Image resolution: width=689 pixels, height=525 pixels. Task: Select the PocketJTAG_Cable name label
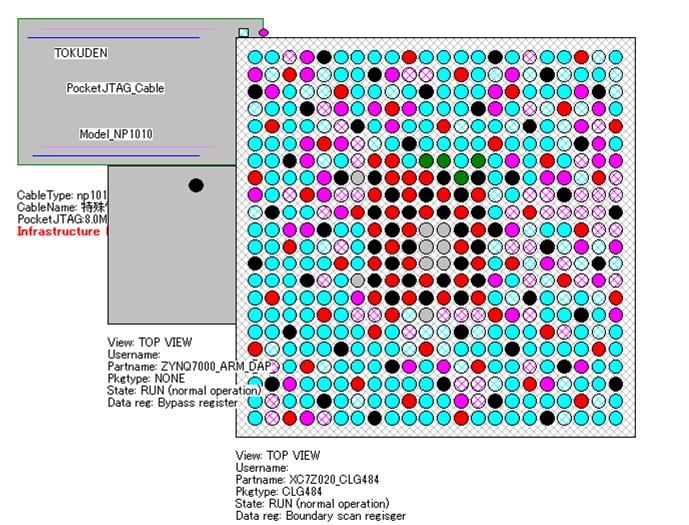115,88
